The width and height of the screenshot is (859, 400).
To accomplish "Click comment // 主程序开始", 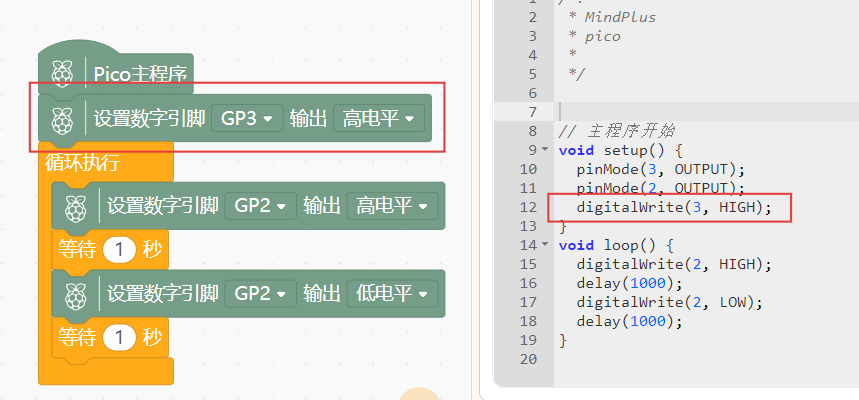I will tap(617, 132).
